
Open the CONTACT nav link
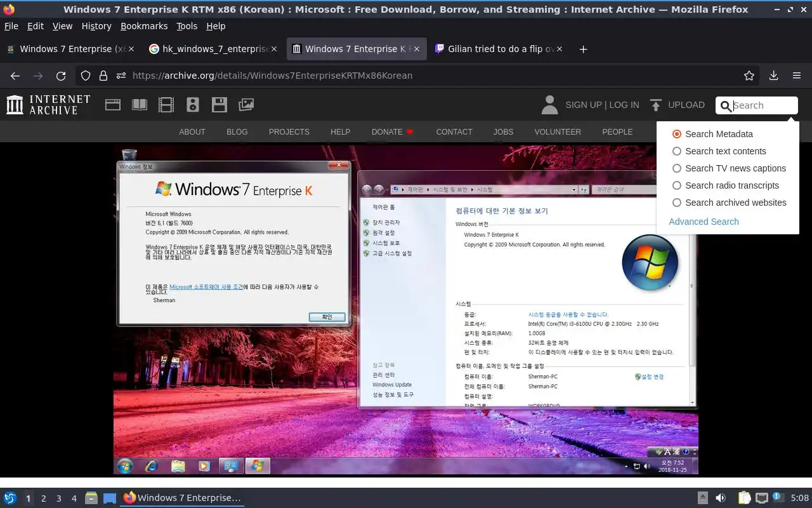(454, 132)
